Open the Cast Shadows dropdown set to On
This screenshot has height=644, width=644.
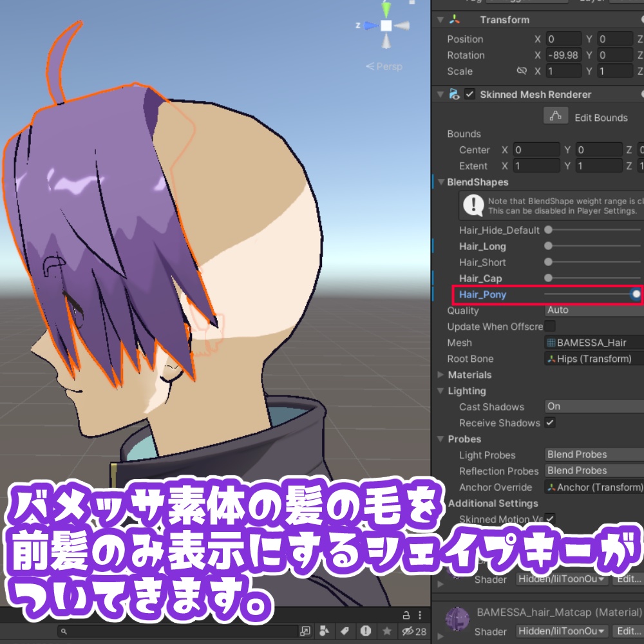coord(592,406)
